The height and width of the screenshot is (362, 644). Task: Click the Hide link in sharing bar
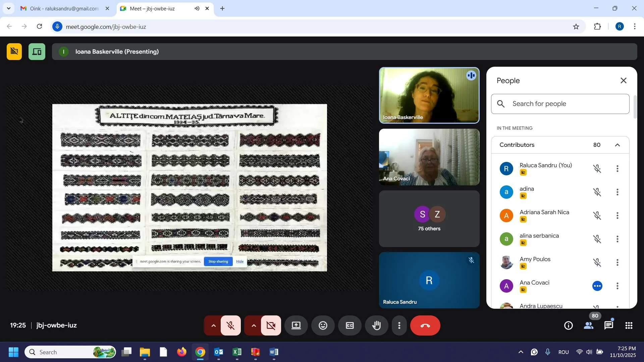(x=240, y=262)
